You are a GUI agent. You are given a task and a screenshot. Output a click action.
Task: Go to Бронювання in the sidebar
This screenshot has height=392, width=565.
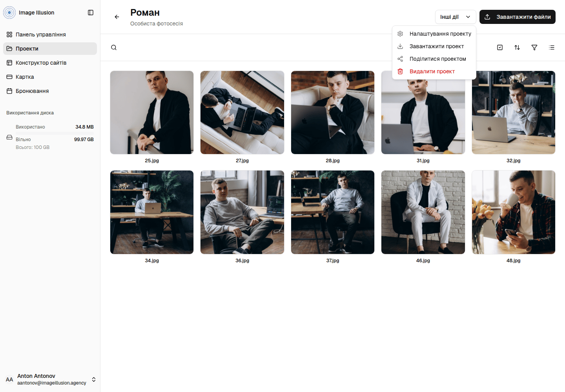click(50, 91)
